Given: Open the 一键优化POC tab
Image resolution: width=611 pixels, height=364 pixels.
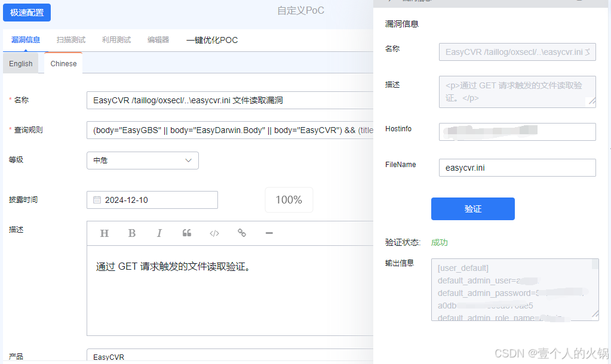Looking at the screenshot, I should point(212,40).
